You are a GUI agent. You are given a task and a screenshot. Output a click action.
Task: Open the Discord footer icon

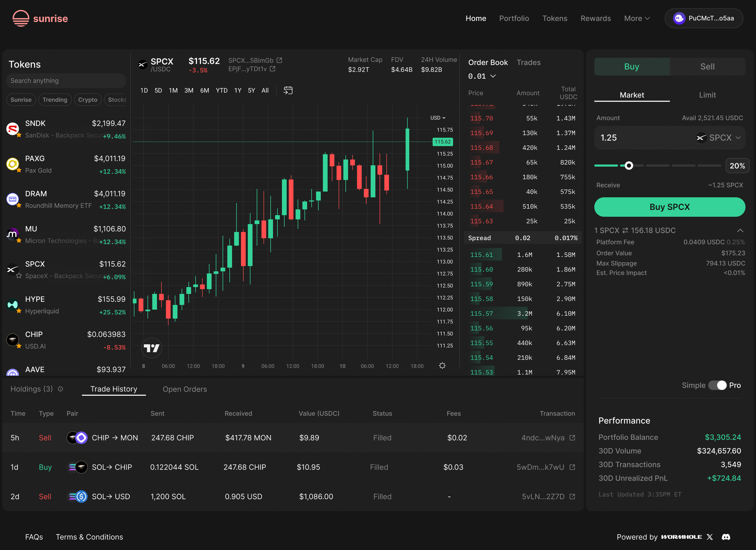tap(726, 537)
